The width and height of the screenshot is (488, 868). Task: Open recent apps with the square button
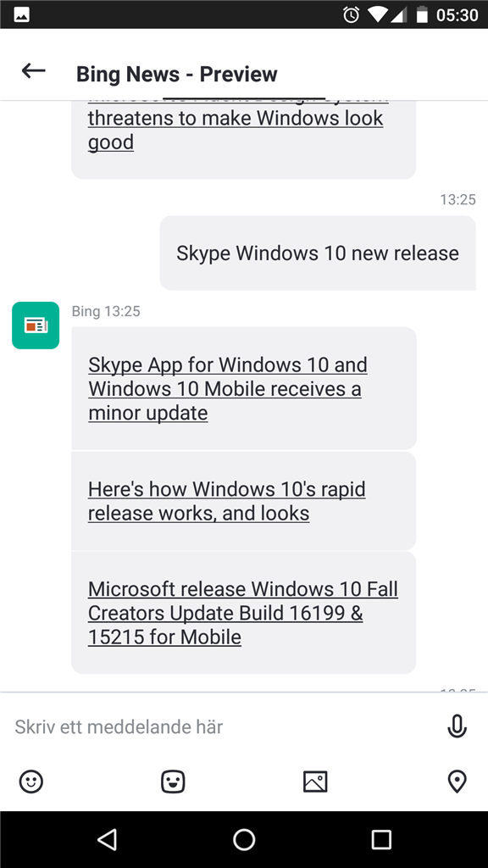tap(381, 839)
